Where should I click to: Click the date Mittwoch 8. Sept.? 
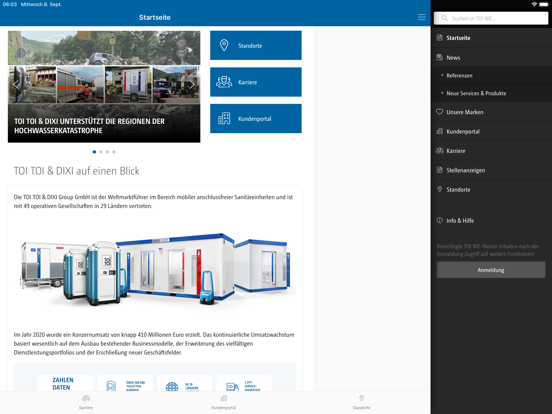pos(41,4)
